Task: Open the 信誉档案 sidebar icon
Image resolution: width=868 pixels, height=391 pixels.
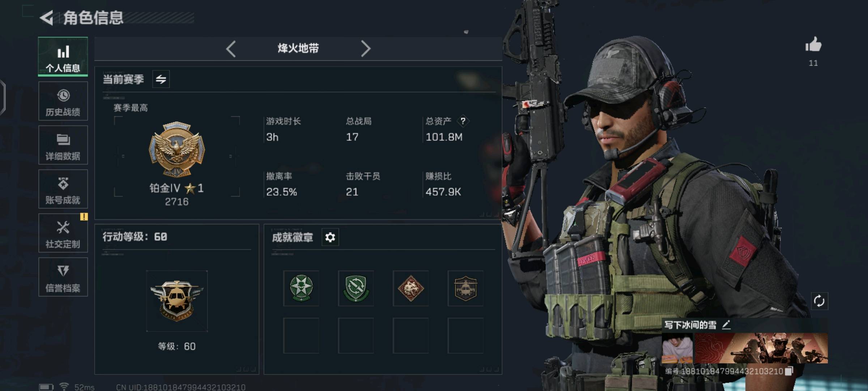Action: tap(63, 277)
